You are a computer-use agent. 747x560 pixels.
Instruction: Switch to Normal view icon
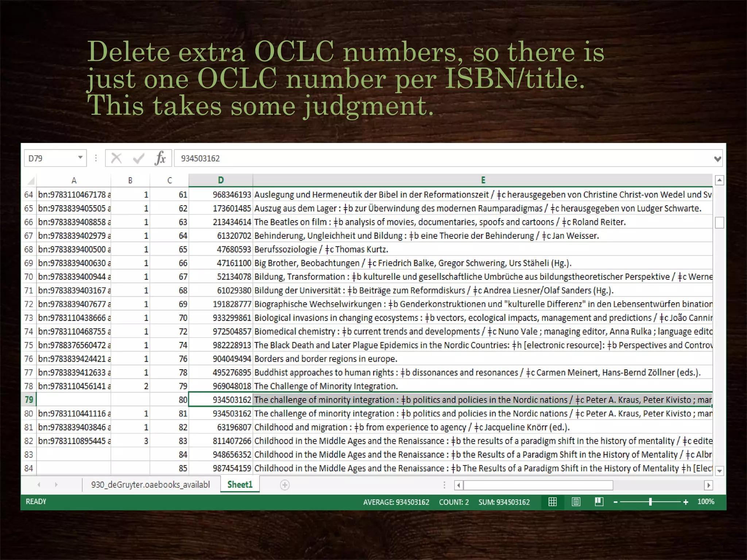(553, 502)
